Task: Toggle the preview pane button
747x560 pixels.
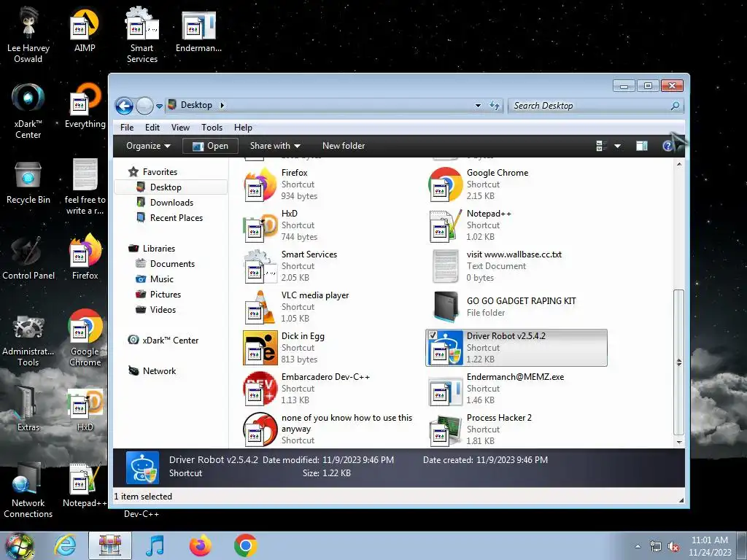Action: (642, 146)
